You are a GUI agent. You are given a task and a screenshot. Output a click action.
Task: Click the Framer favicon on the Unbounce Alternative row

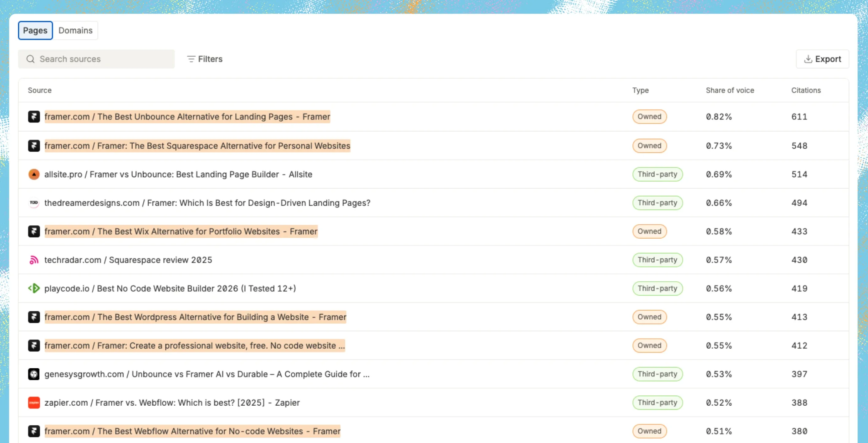coord(34,117)
